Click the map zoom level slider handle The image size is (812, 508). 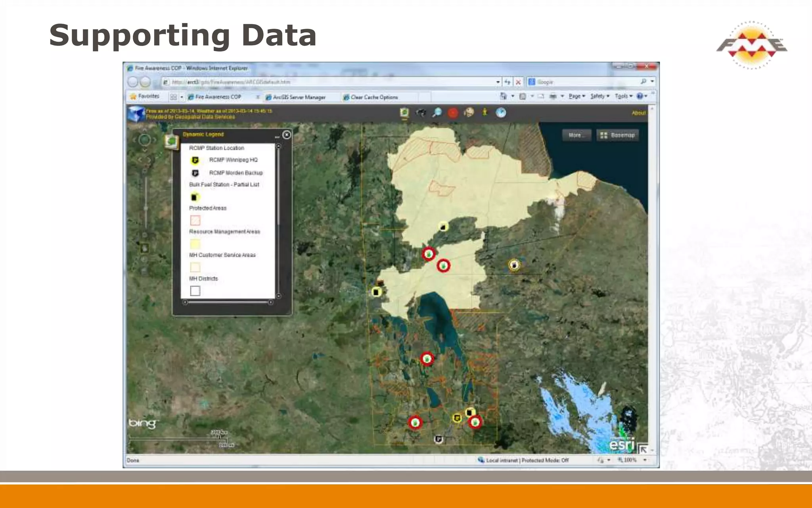[146, 208]
